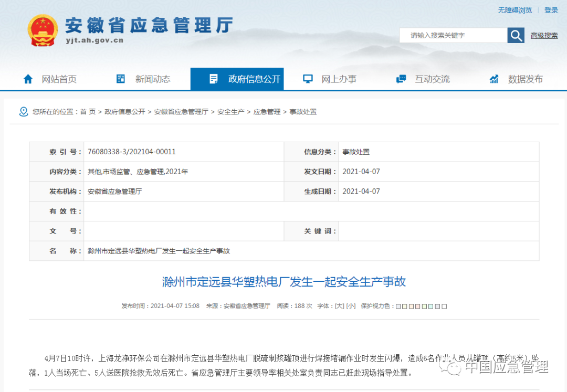Click the monitor icon beside 网上办事

click(x=308, y=79)
